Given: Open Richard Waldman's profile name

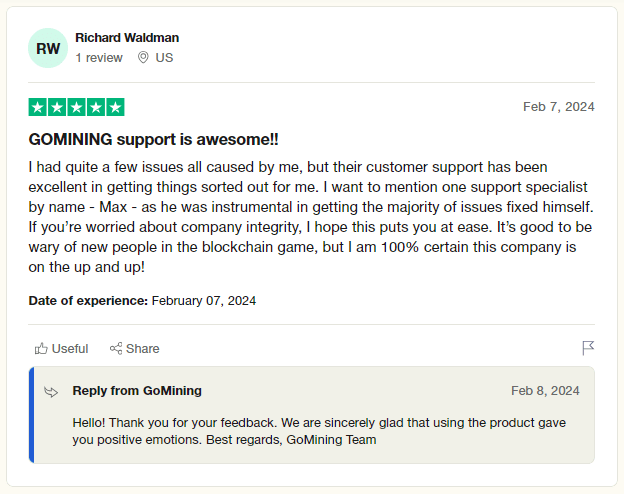Looking at the screenshot, I should pos(127,38).
